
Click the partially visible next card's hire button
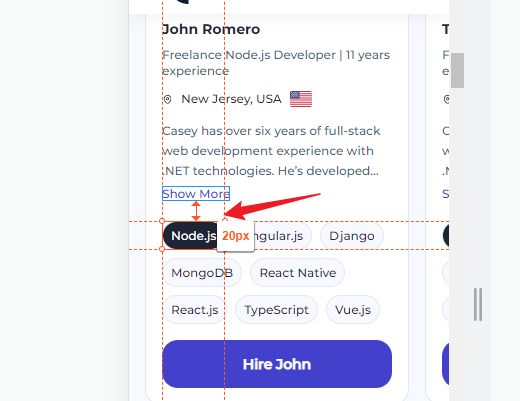pos(446,364)
